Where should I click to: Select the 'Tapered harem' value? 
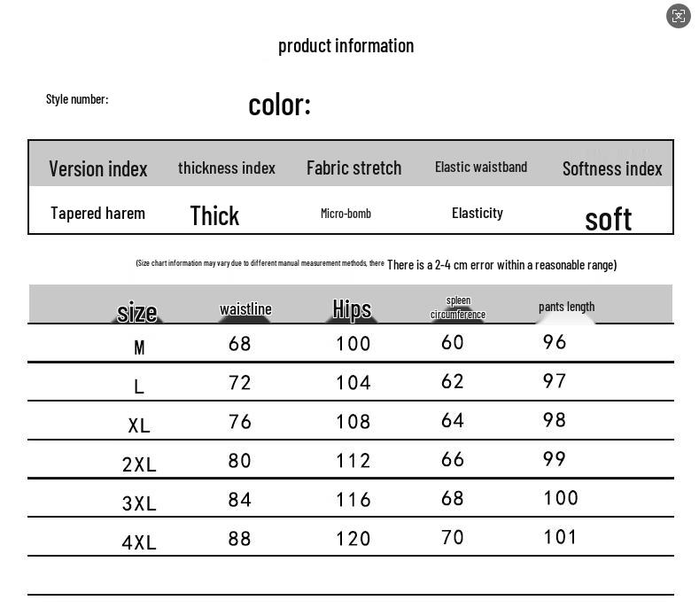[x=97, y=213]
